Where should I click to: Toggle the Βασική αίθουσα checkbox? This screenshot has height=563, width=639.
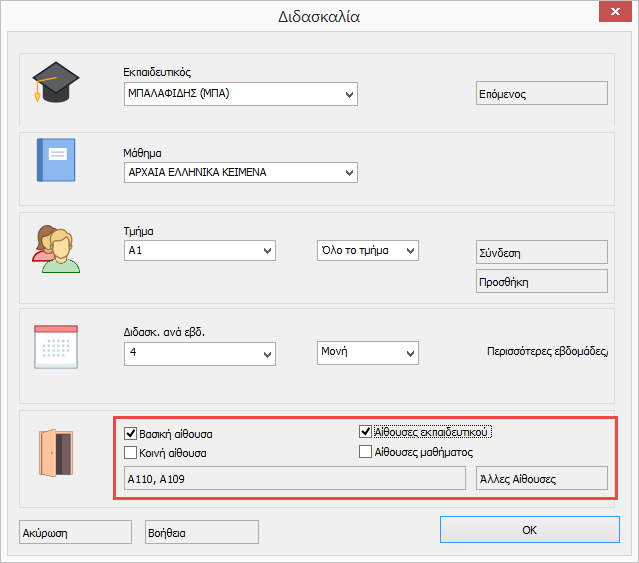(131, 435)
